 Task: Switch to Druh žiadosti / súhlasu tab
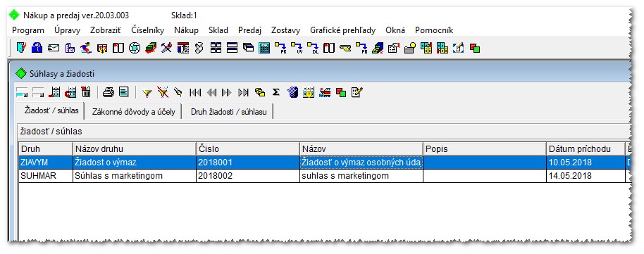[228, 112]
